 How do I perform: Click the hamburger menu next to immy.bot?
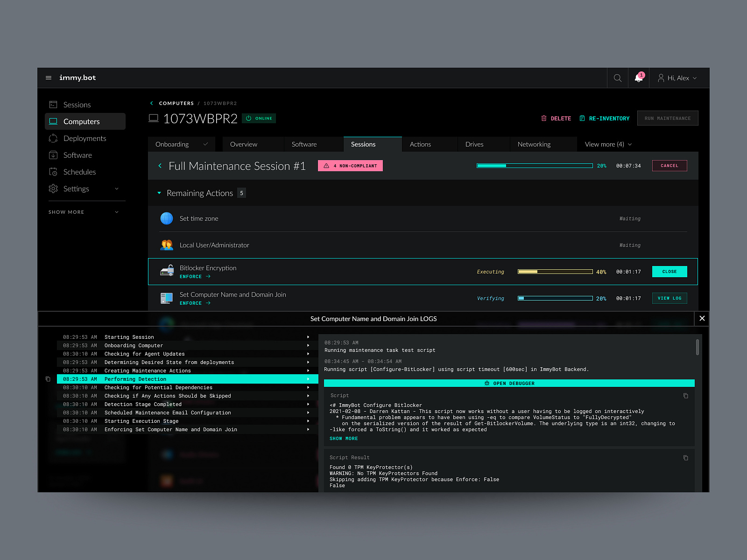pyautogui.click(x=49, y=77)
